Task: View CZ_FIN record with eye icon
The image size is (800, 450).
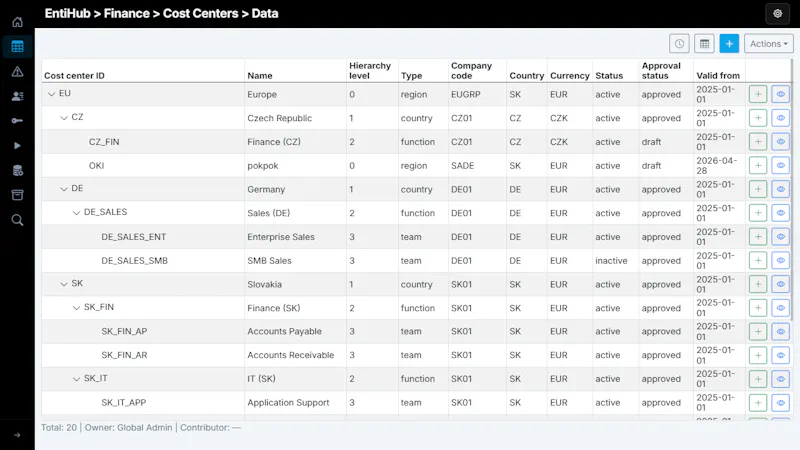Action: [x=781, y=142]
